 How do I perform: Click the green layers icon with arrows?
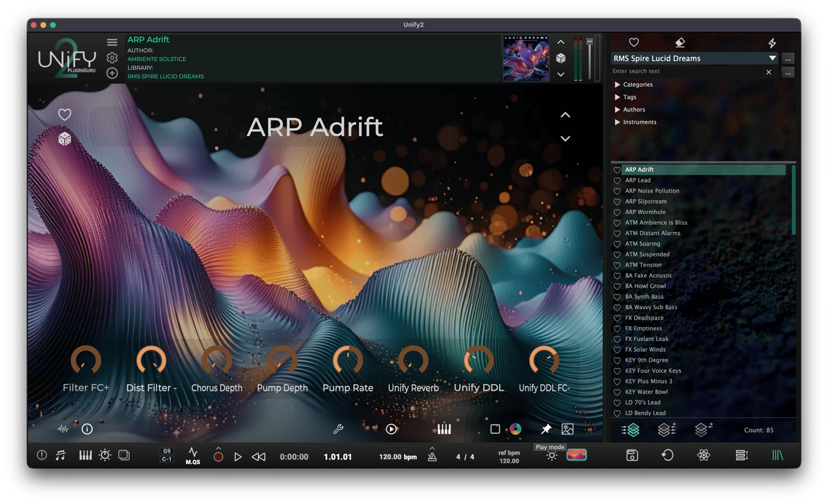click(630, 429)
